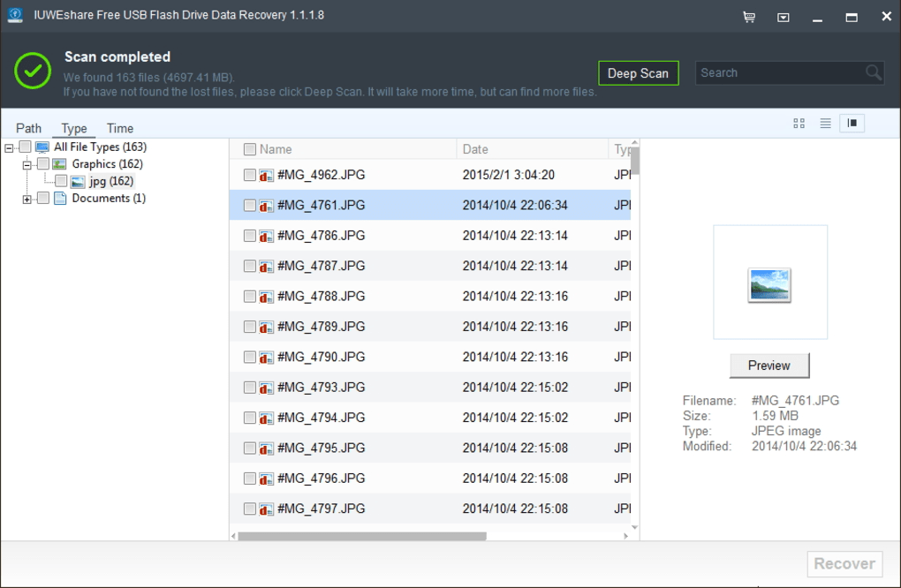This screenshot has width=901, height=588.
Task: Collapse the Graphics tree node
Action: tap(27, 163)
